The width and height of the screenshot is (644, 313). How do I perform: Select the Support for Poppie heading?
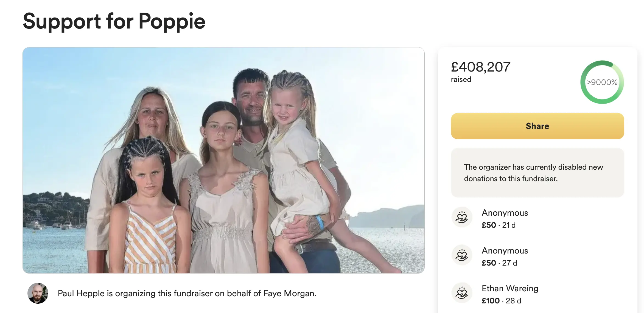114,21
